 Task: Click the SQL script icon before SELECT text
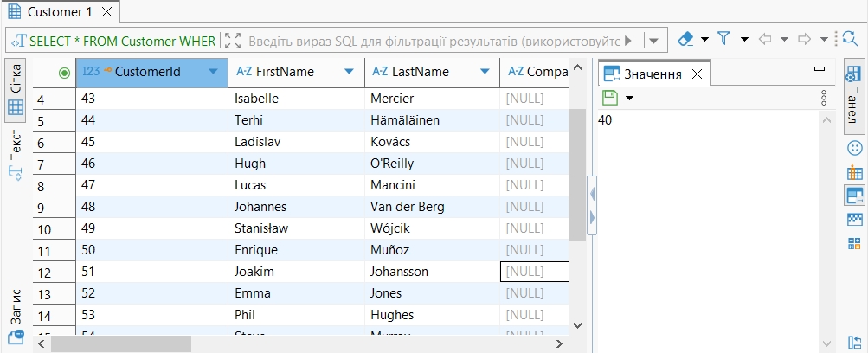coord(19,41)
